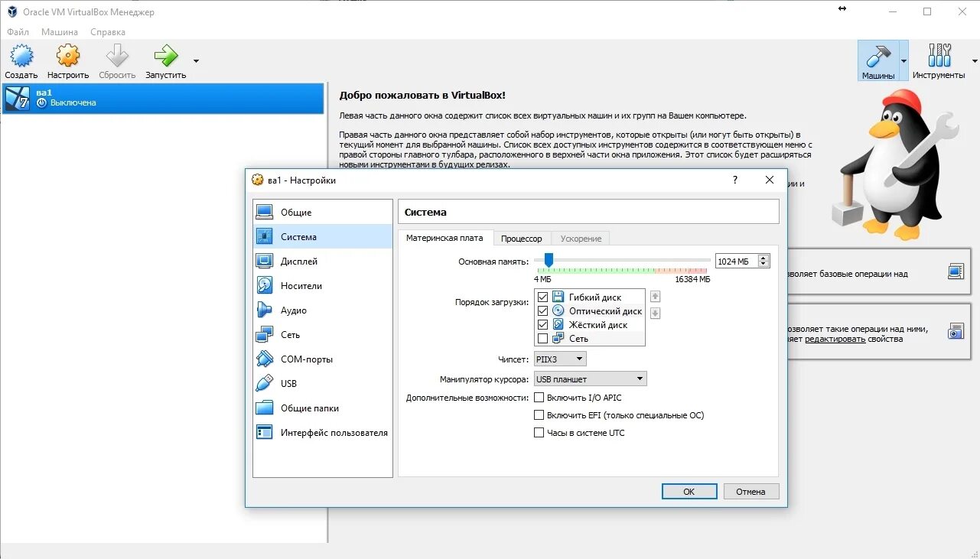Move boot item down with the arrow

(x=655, y=313)
